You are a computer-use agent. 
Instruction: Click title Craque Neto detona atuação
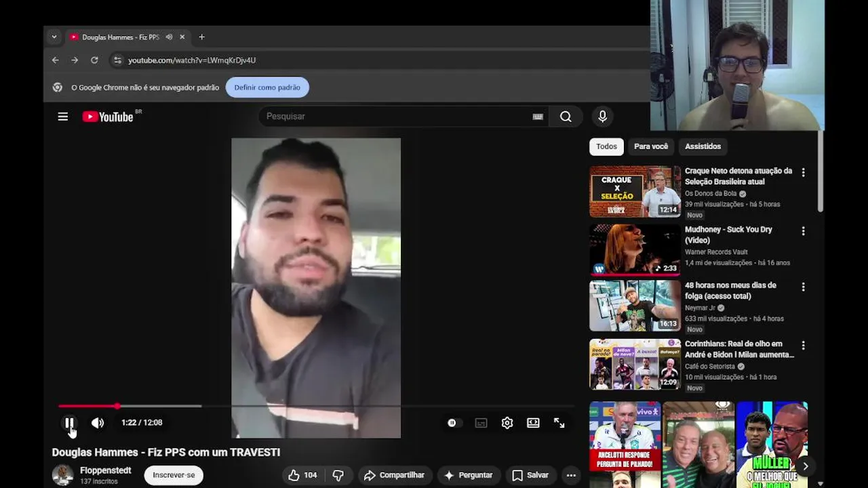tap(738, 176)
